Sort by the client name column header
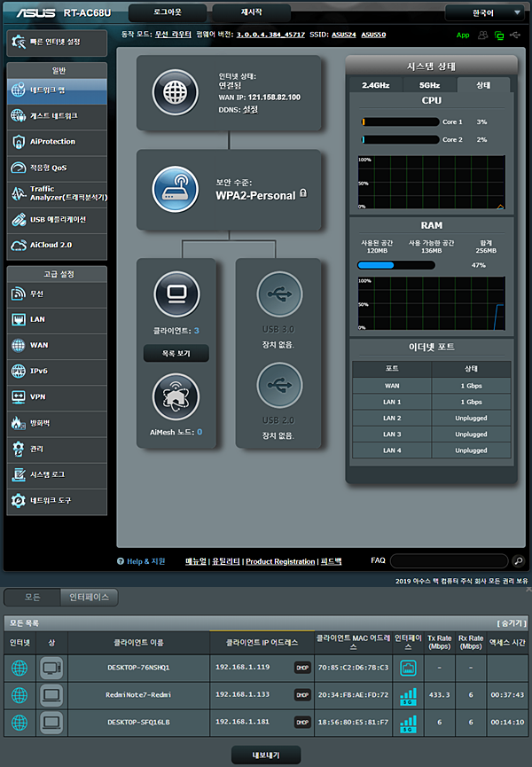 tap(139, 643)
